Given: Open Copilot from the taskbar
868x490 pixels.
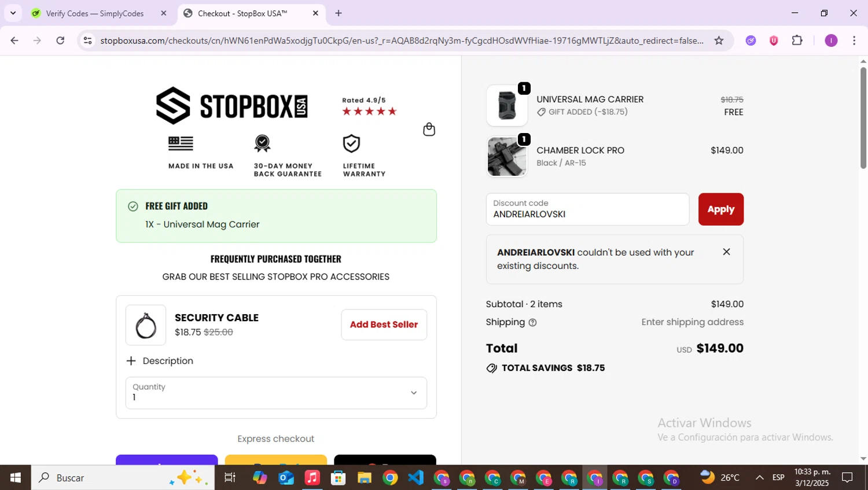Looking at the screenshot, I should coord(260,478).
